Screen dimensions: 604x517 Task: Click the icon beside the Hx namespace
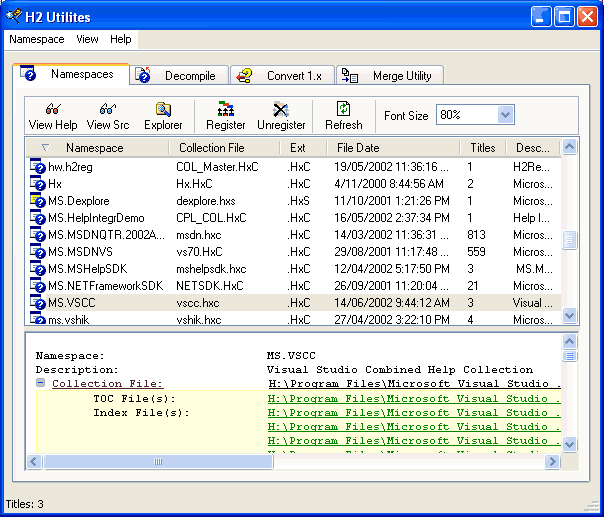(x=38, y=184)
